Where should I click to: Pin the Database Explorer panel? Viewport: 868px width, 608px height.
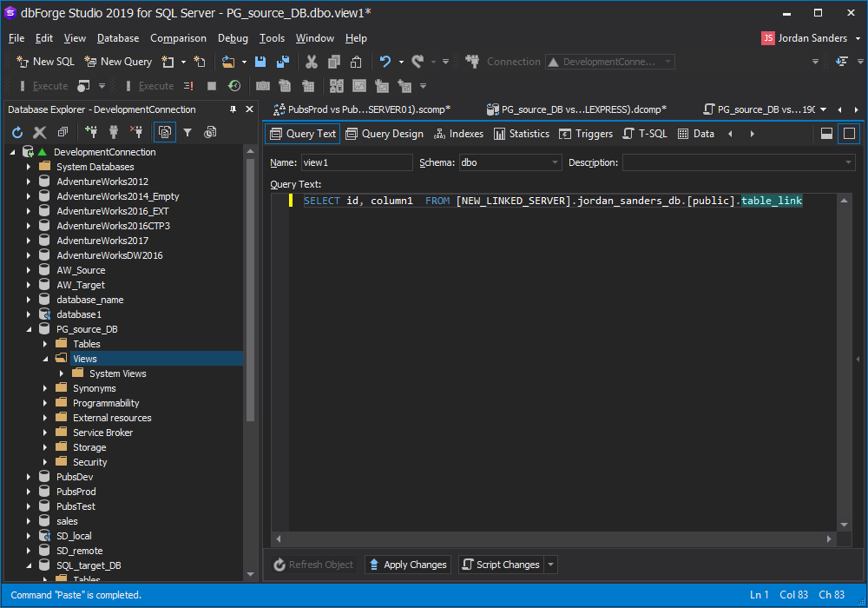pyautogui.click(x=233, y=109)
